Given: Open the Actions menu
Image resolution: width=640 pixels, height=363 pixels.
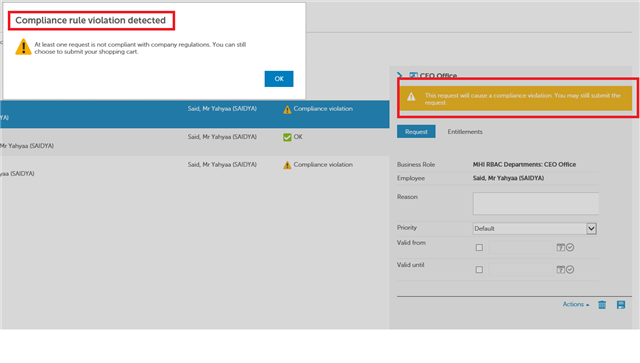Looking at the screenshot, I should (576, 304).
